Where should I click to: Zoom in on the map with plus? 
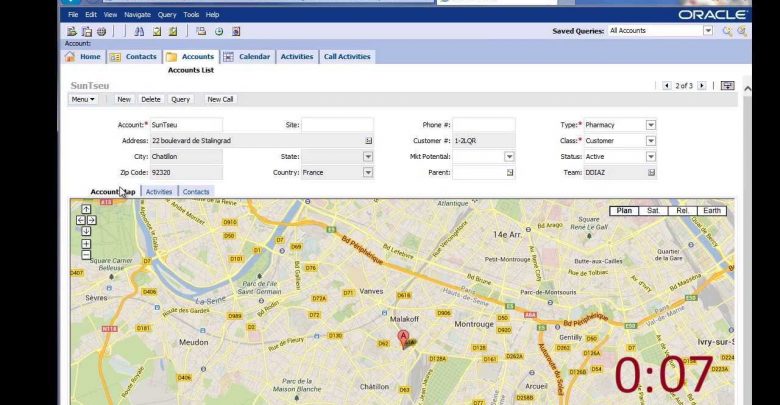click(x=86, y=244)
